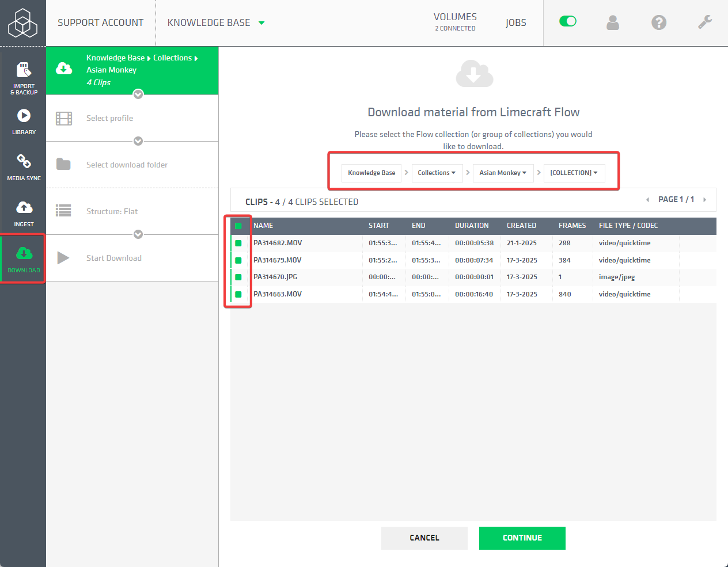Click the folder icon for download folder
728x567 pixels.
pyautogui.click(x=63, y=164)
